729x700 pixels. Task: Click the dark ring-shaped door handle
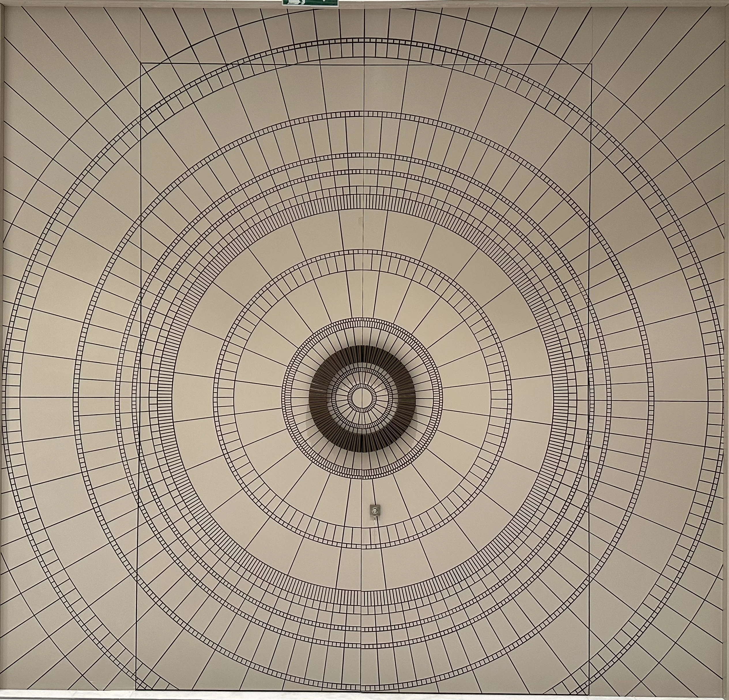(x=362, y=399)
